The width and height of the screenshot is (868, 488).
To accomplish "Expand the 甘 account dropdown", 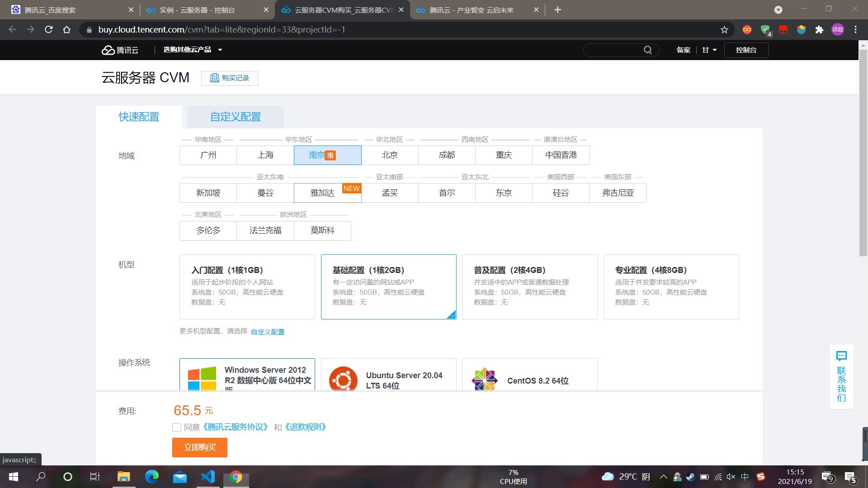I will [x=709, y=50].
